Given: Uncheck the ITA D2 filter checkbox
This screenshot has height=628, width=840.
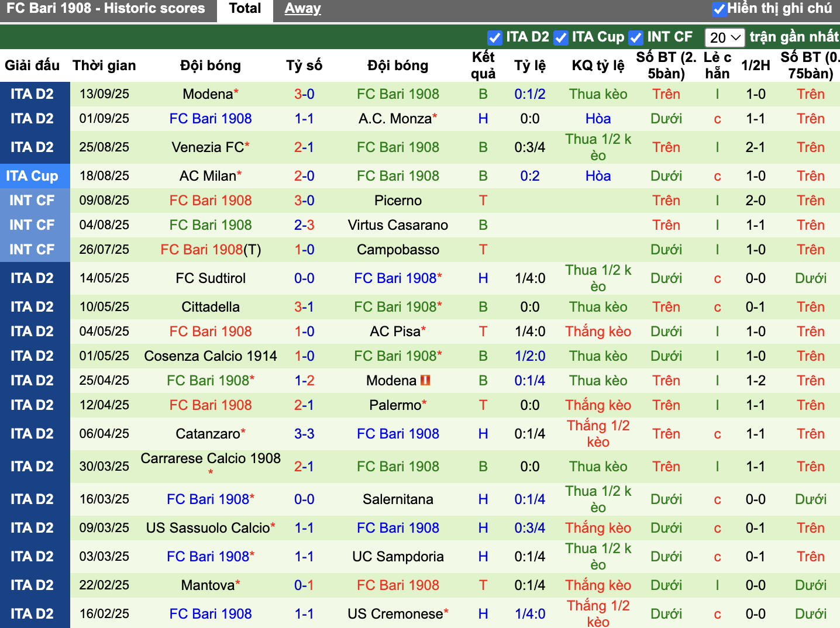Looking at the screenshot, I should pos(495,37).
